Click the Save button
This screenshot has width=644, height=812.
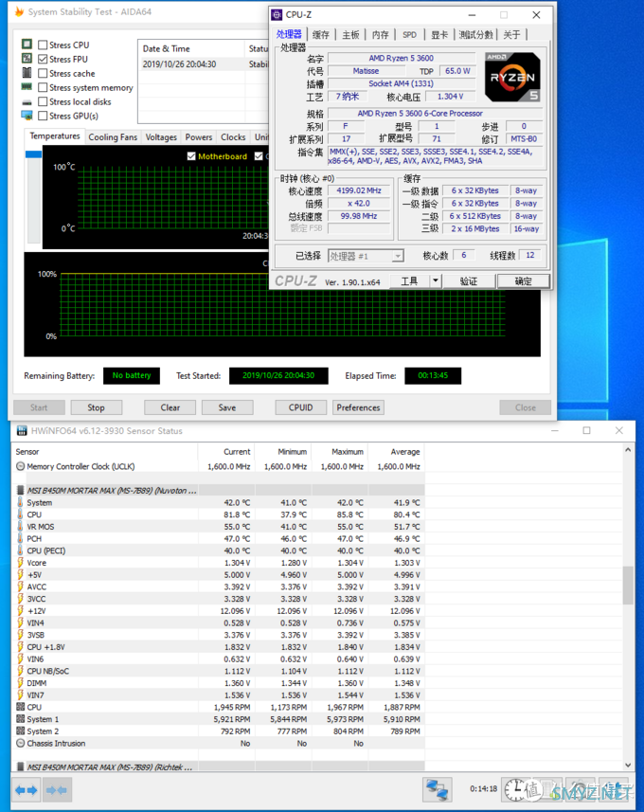[x=227, y=407]
